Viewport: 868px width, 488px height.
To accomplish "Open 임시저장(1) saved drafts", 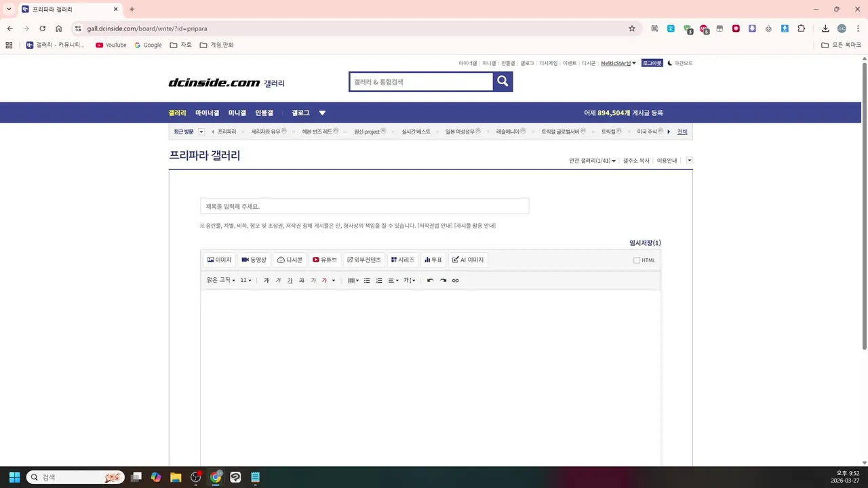I will click(x=645, y=243).
